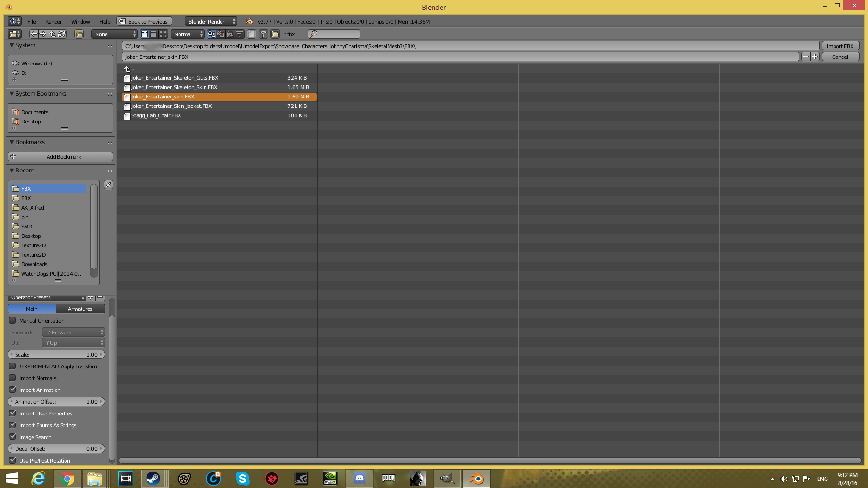This screenshot has height=488, width=868.
Task: Toggle show hidden files icon
Action: (252, 34)
